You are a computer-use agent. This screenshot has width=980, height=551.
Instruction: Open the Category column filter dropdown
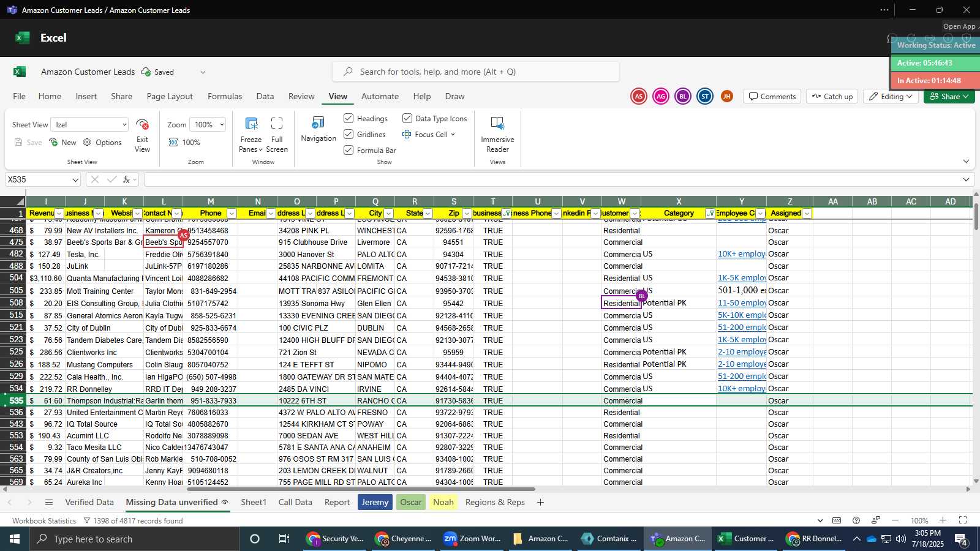click(710, 214)
